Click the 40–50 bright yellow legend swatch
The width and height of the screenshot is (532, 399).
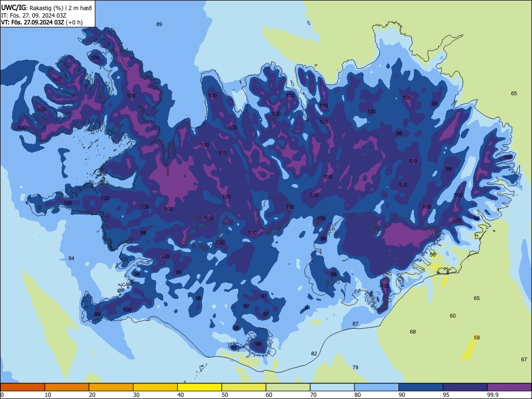tap(199, 387)
